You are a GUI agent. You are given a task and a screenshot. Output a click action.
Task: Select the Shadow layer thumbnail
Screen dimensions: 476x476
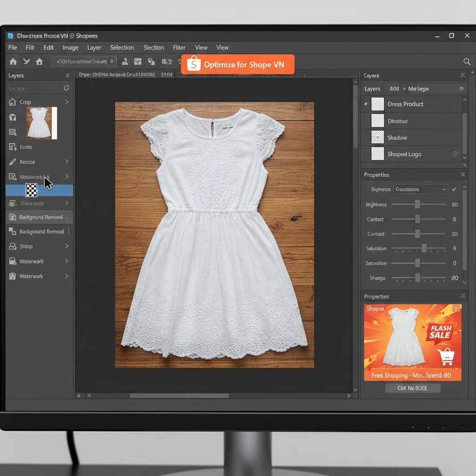click(x=377, y=138)
